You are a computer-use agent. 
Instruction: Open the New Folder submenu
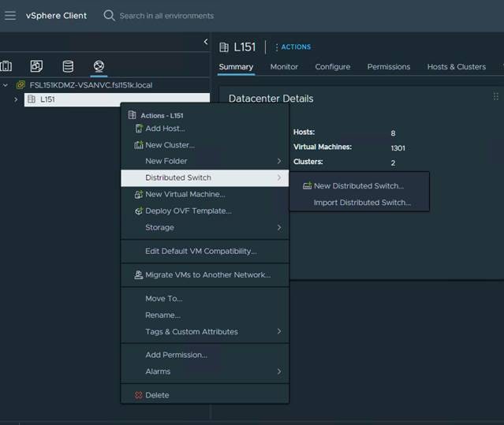205,161
